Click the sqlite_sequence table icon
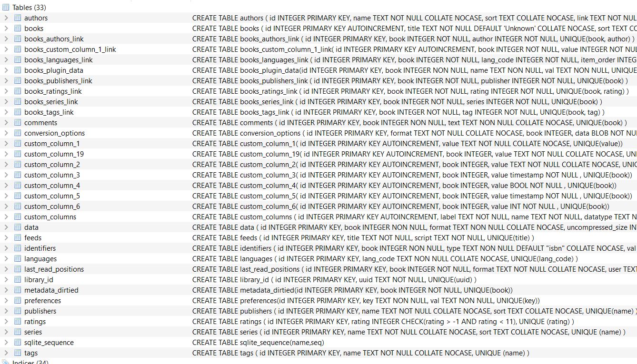 [18, 343]
